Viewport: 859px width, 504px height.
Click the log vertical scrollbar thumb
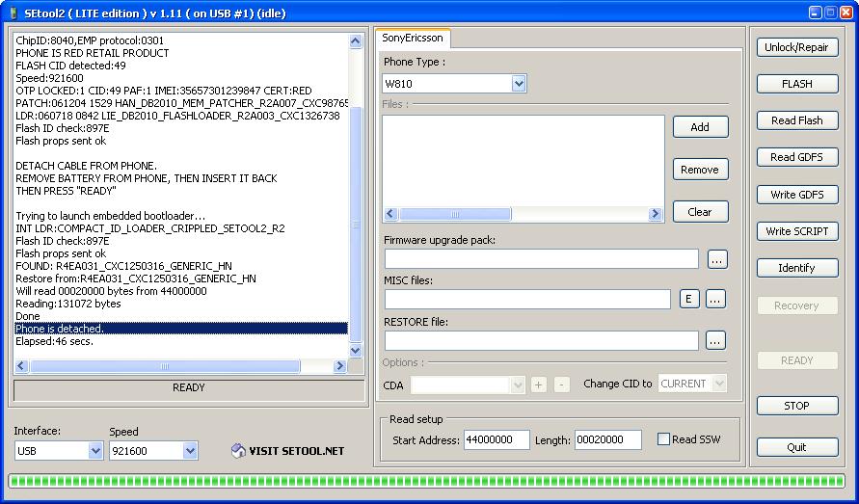click(x=355, y=225)
